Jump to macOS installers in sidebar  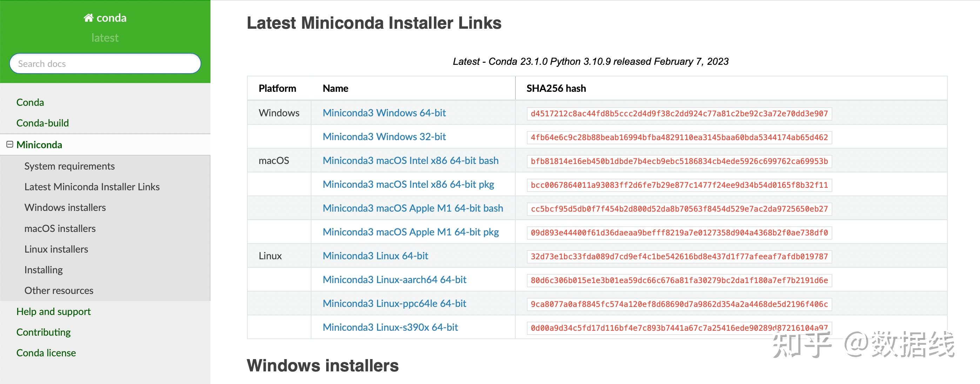tap(60, 228)
